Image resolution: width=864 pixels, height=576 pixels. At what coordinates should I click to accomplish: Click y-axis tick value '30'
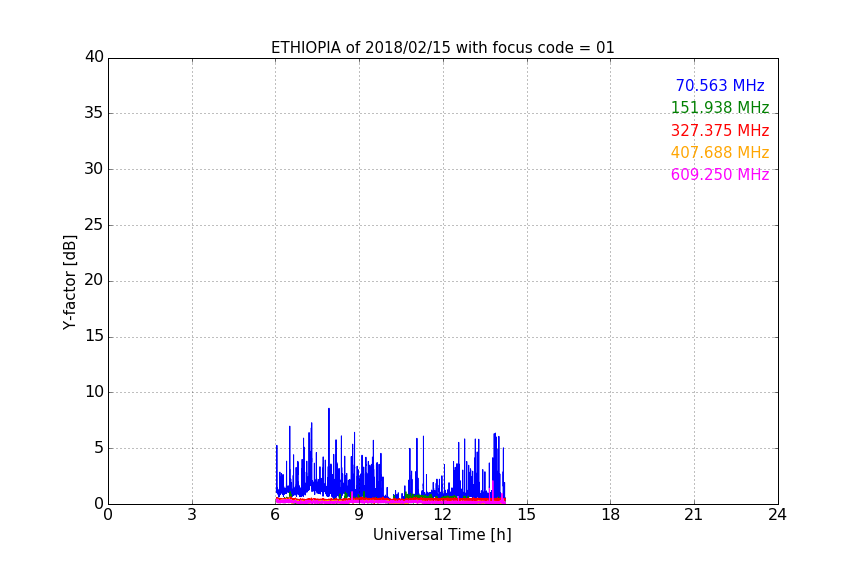(x=94, y=169)
